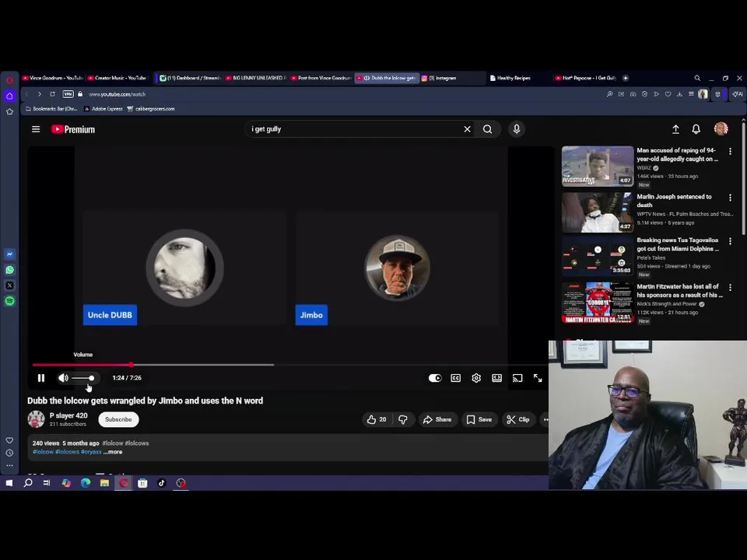Like the video with thumbs up
The image size is (747, 560).
coord(377,419)
